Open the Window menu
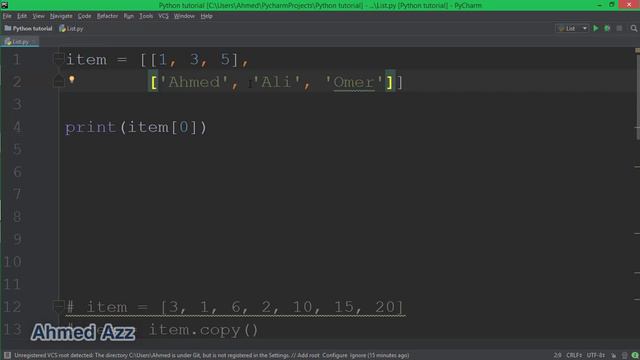Screen dimensions: 640x360 click(184, 16)
